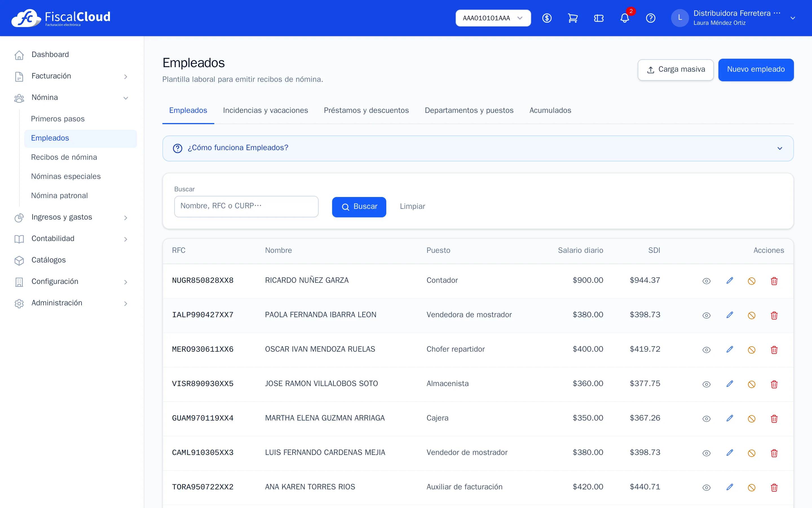The height and width of the screenshot is (508, 812).
Task: View details eye icon for MARTHA GUZMAN ARRIAGA
Action: (706, 419)
